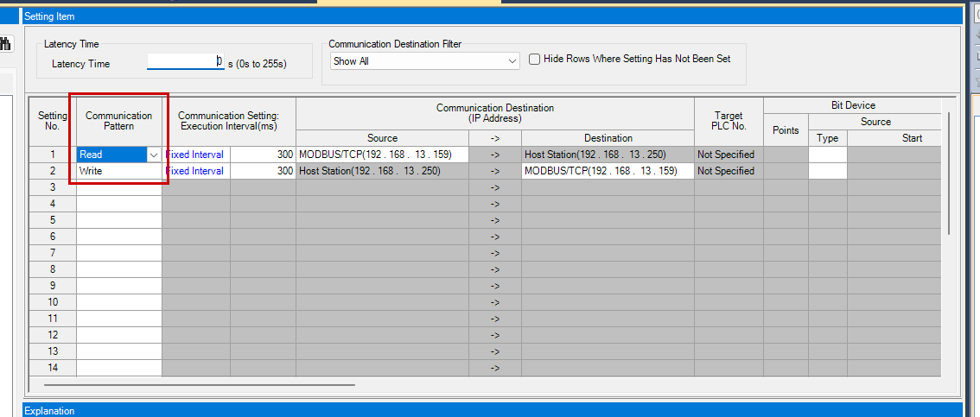The height and width of the screenshot is (417, 980).
Task: Click the Bit Device source Type cell in row 1
Action: (828, 155)
